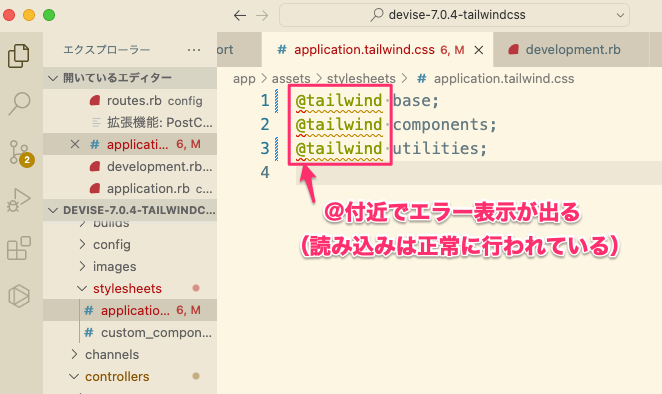Click the エクスプローラー panel title

(x=106, y=50)
